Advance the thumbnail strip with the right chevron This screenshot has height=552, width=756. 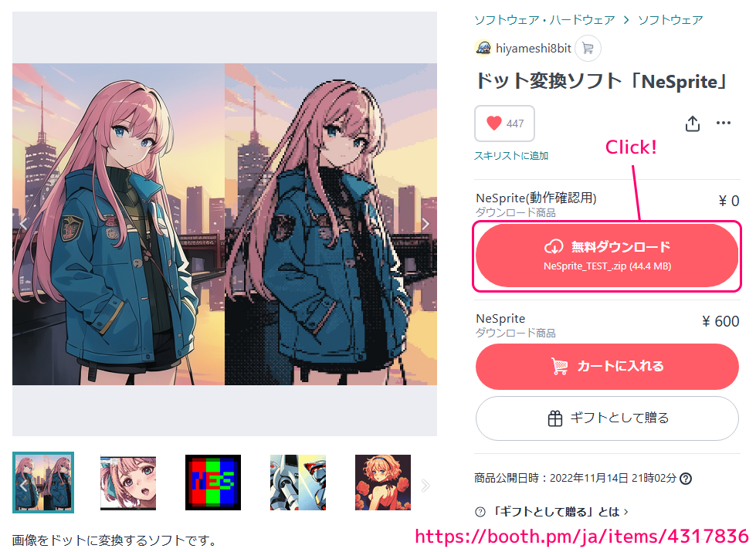(425, 485)
